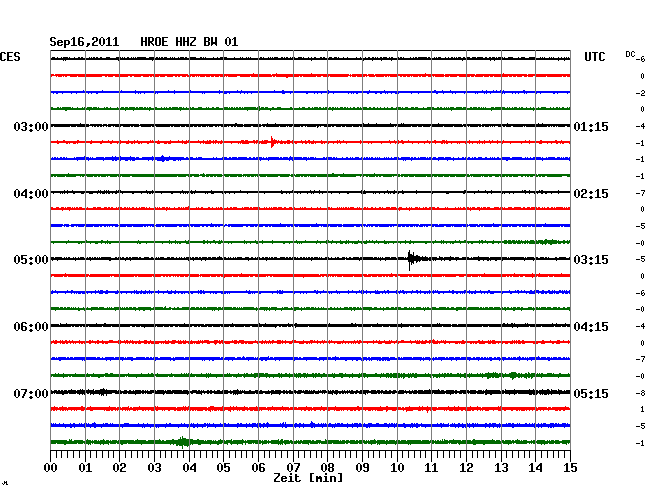
Task: Click the 11 tick on the minute axis
Action: coord(431,468)
